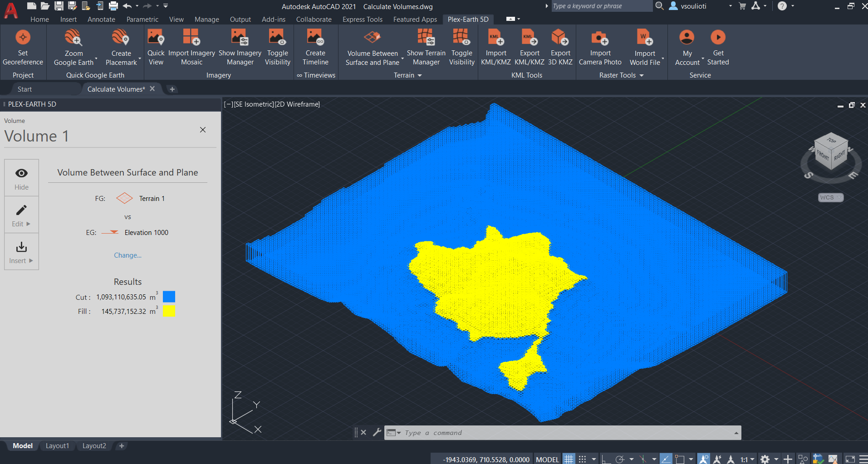Switch to the Home ribbon tab
Image resolution: width=868 pixels, height=464 pixels.
pyautogui.click(x=39, y=20)
